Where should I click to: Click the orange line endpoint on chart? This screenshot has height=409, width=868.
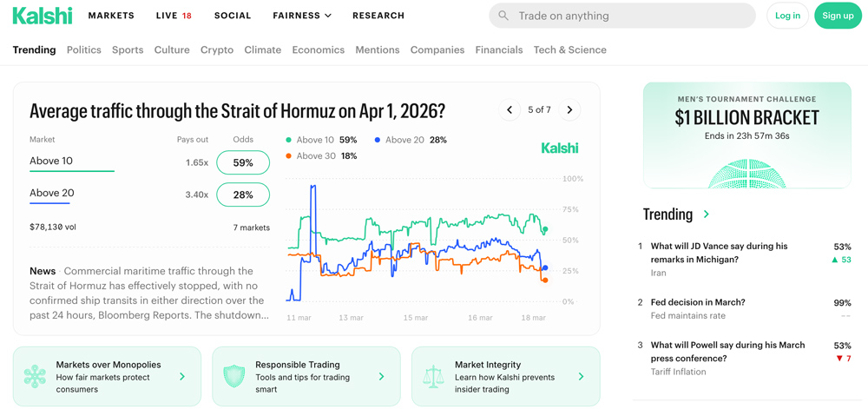click(545, 280)
